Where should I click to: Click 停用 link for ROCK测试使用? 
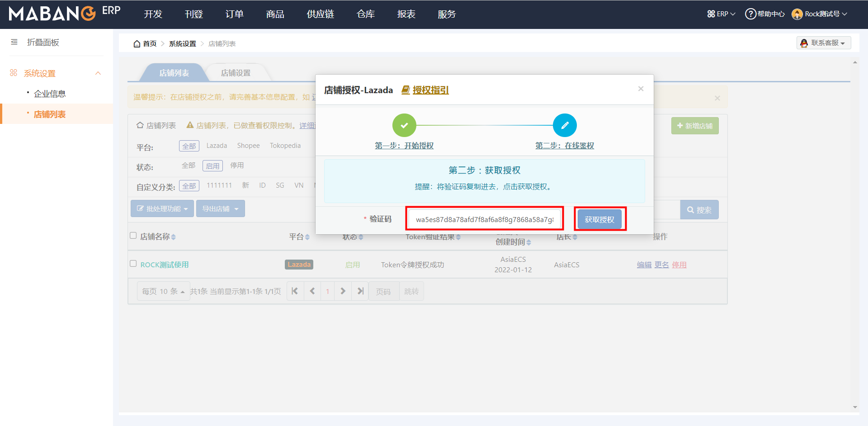click(679, 265)
